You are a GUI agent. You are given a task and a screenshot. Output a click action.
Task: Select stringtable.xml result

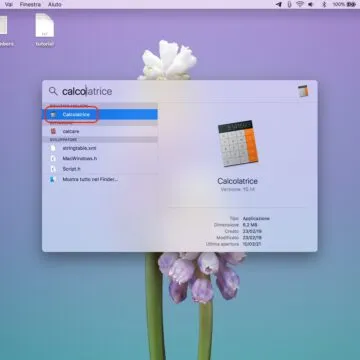click(100, 148)
